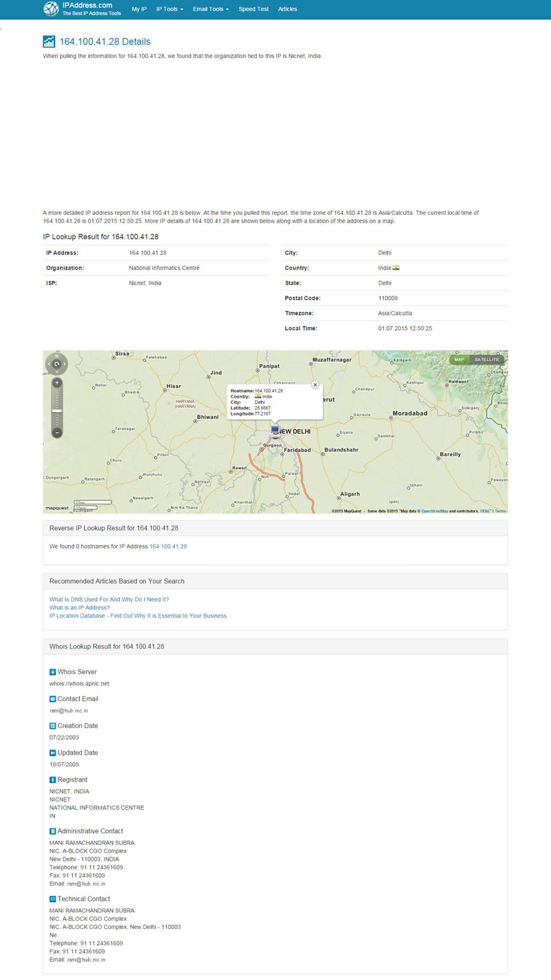Select the Map view toggle button
Screen dimensions: 551x980
pyautogui.click(x=459, y=360)
